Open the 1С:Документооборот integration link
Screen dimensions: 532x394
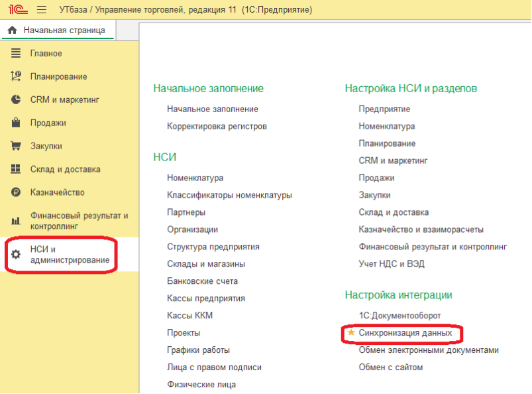(x=399, y=316)
